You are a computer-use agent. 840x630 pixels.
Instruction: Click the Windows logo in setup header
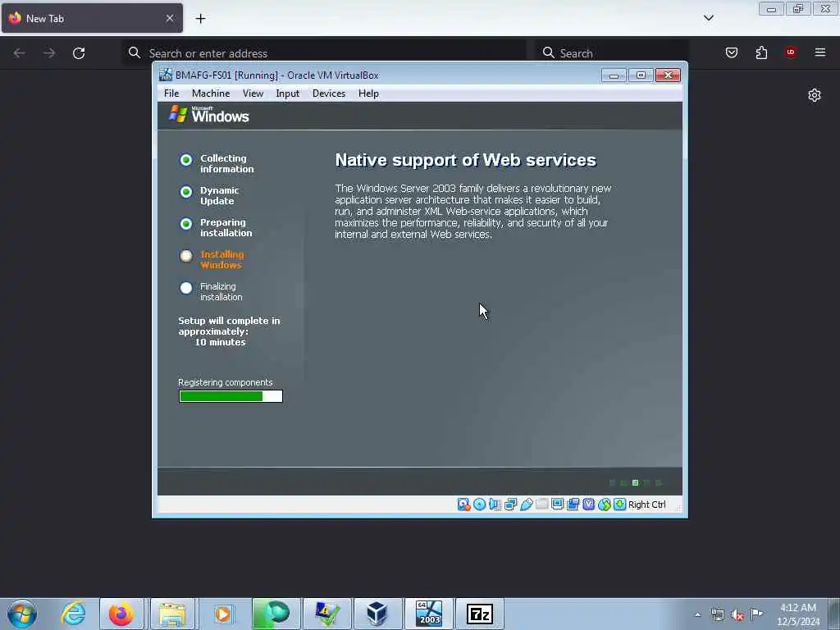click(x=209, y=115)
